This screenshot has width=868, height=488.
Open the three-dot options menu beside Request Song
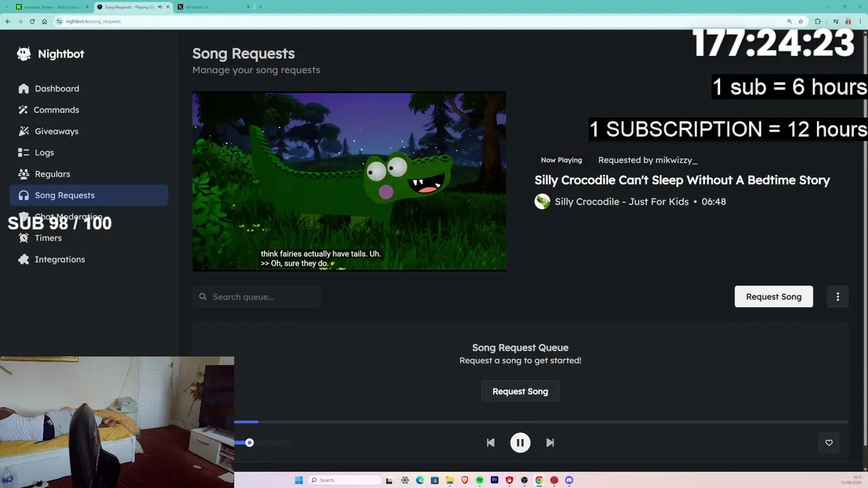coord(837,297)
